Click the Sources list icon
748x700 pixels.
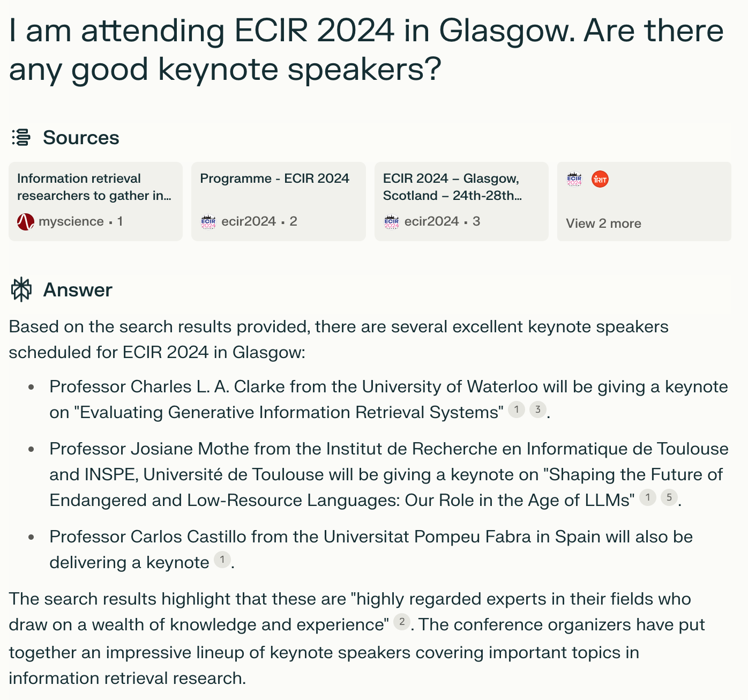(x=21, y=138)
